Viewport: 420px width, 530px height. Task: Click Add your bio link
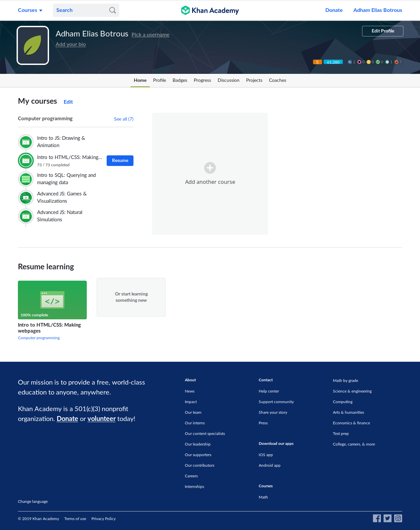(x=71, y=44)
